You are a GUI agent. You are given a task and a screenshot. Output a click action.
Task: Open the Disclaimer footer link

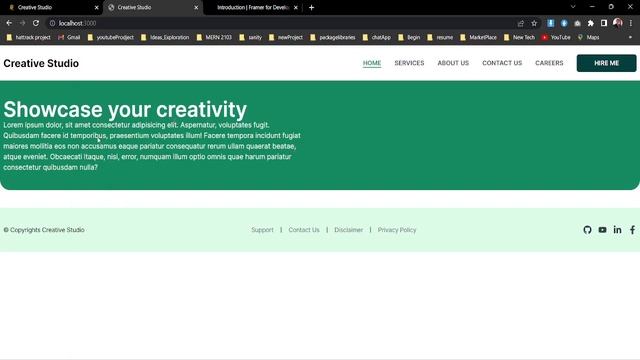point(349,230)
